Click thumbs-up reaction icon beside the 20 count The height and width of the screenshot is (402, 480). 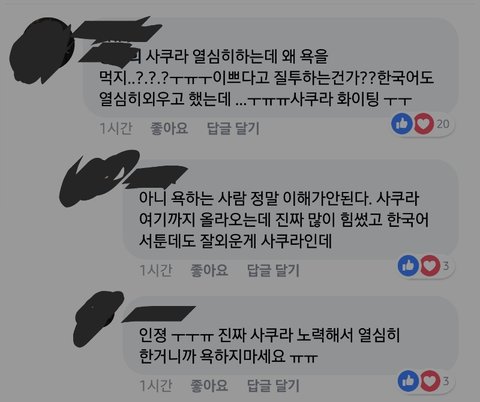(402, 124)
